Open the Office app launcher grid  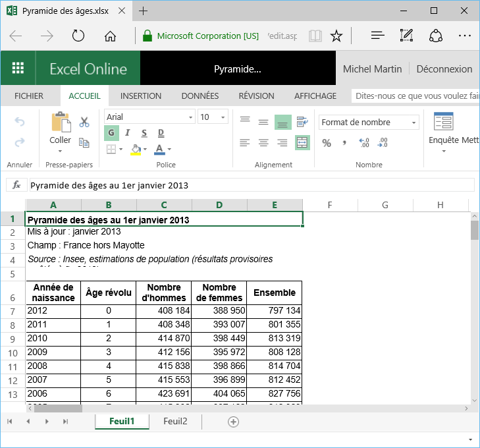point(18,69)
